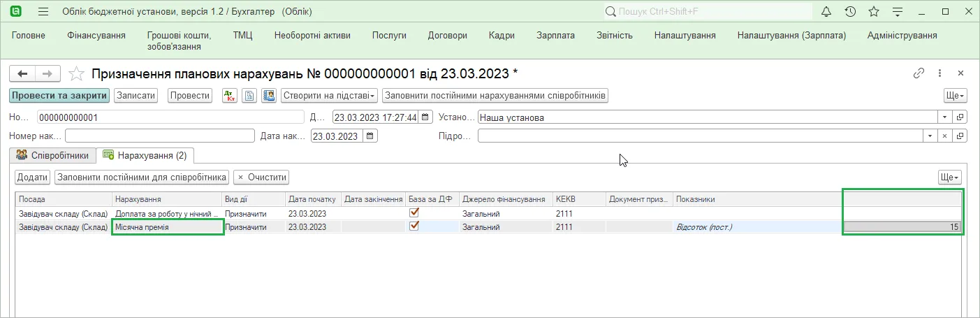
Task: Open the 1C application logo menu
Action: 16,11
